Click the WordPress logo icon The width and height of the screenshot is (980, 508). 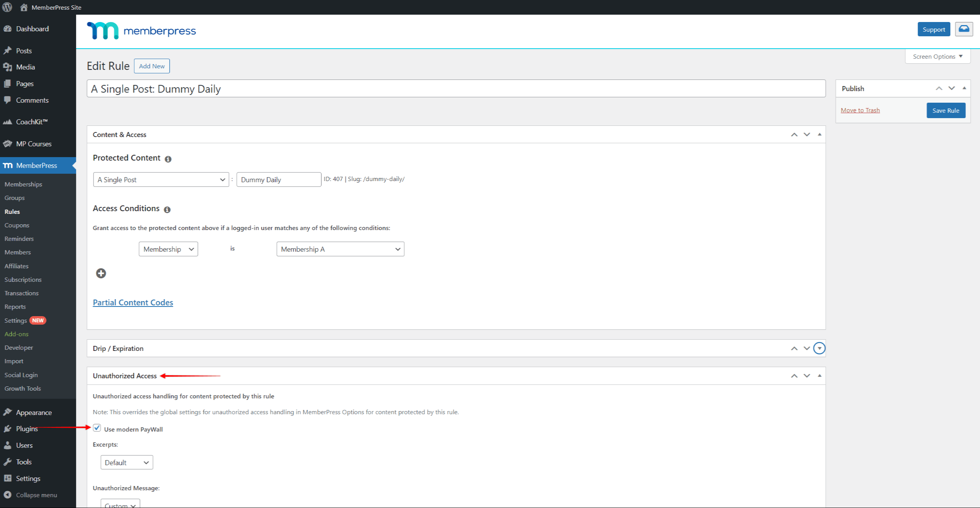point(7,7)
